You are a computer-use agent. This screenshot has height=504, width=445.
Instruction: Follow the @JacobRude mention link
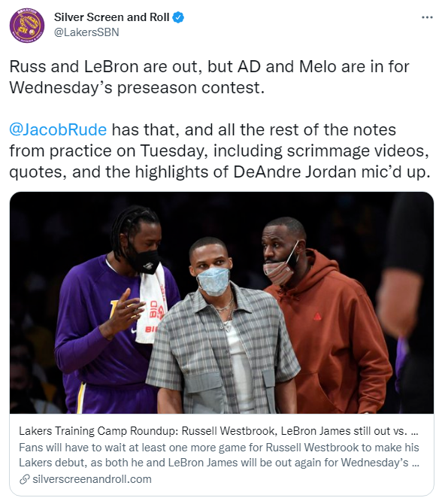click(58, 129)
